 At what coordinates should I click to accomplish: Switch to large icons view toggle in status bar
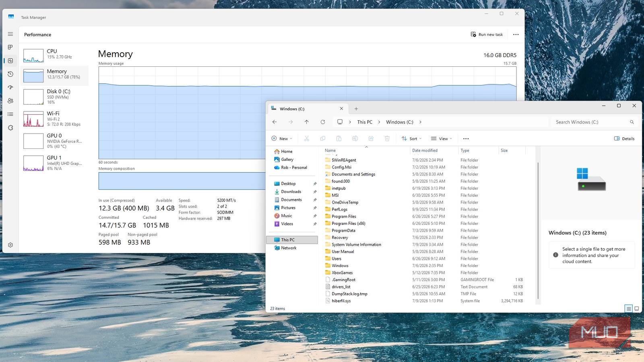(x=636, y=309)
